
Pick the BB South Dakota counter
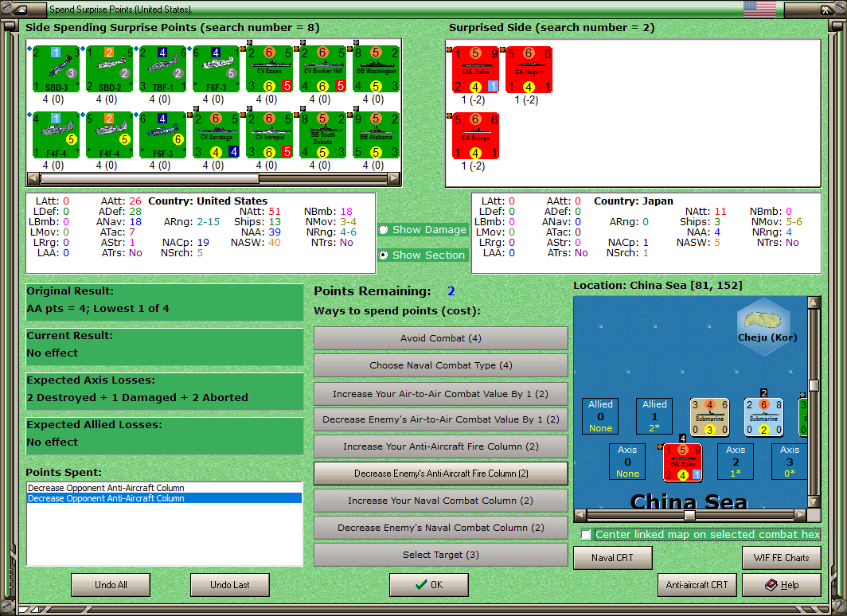click(x=323, y=135)
